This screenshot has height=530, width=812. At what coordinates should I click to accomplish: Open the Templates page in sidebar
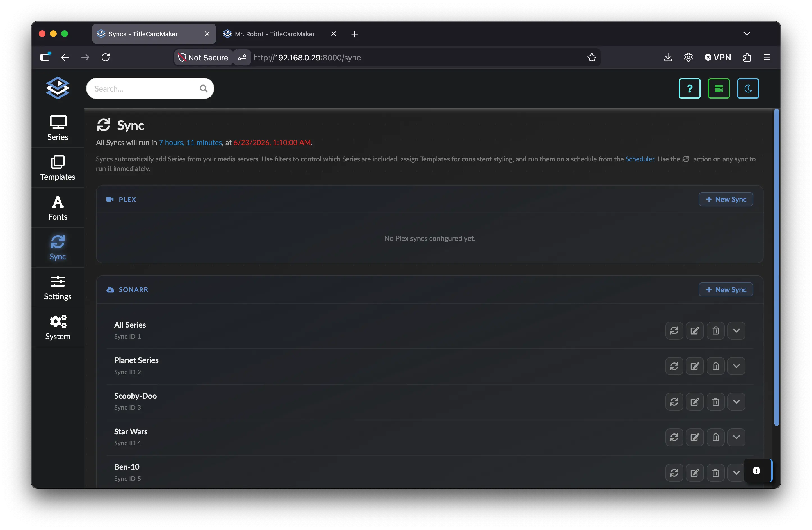click(x=58, y=168)
